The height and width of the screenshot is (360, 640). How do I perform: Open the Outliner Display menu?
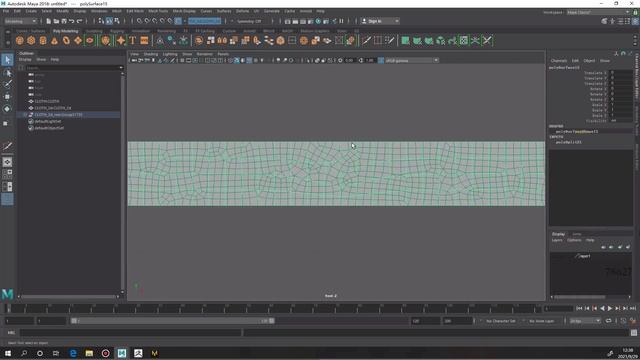coord(25,60)
